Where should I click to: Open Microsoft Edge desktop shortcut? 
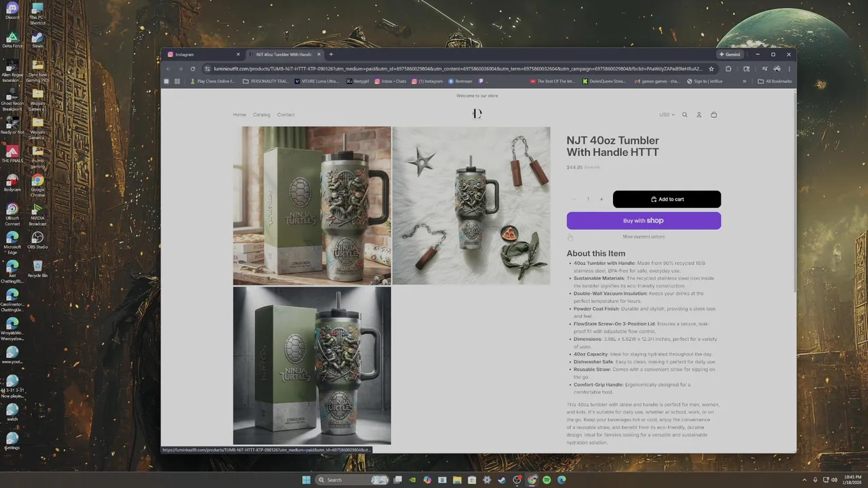tap(12, 241)
